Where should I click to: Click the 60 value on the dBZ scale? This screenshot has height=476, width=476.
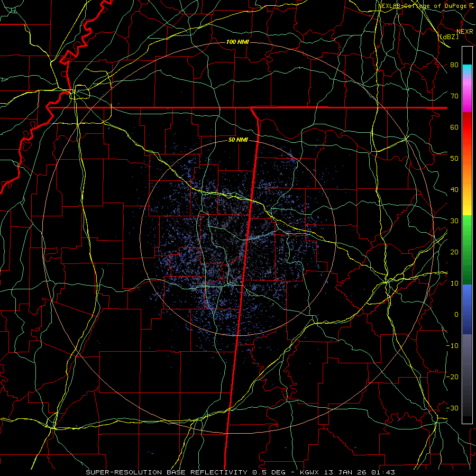[x=454, y=127]
